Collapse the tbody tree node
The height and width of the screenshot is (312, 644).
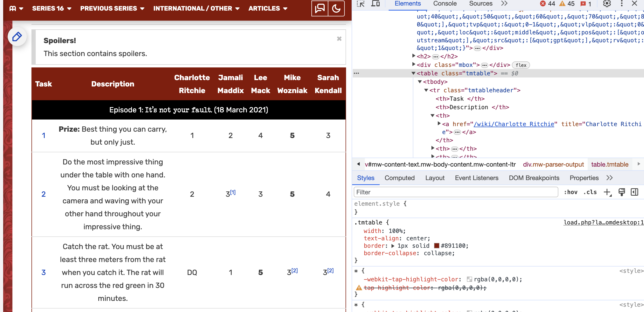tap(420, 82)
